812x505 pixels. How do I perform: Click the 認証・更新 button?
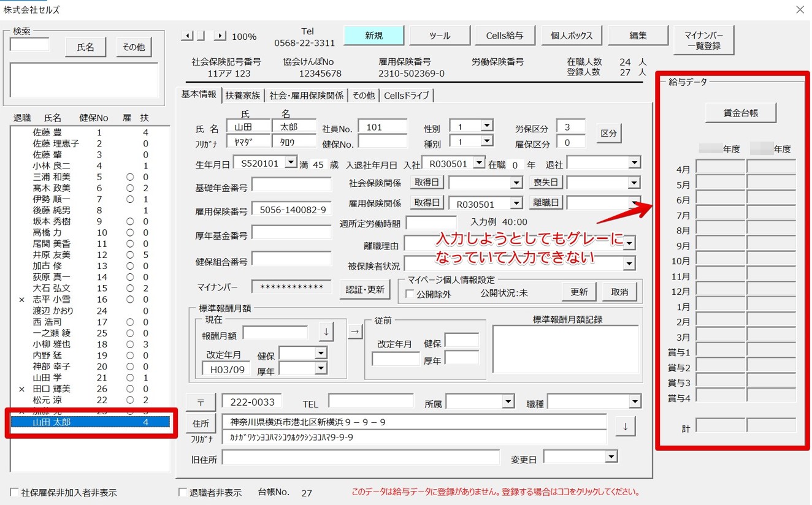click(x=365, y=289)
